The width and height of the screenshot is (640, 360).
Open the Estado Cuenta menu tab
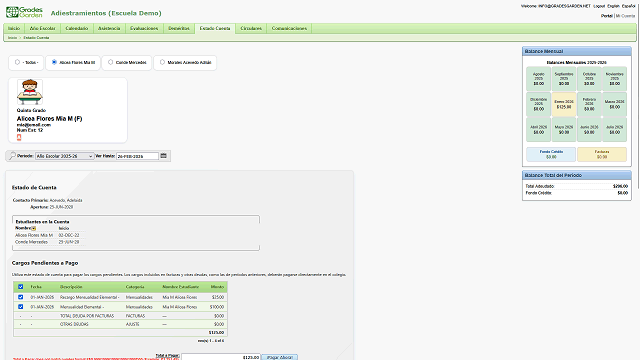(215, 28)
